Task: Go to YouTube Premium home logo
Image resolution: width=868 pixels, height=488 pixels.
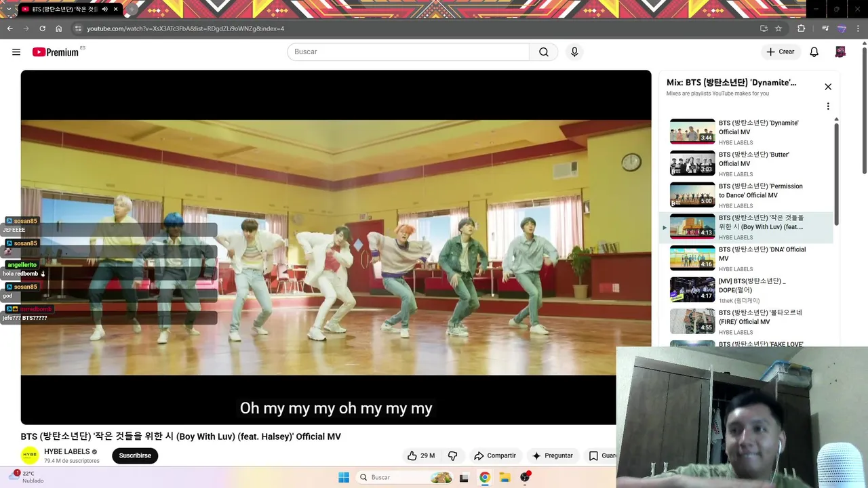Action: click(56, 52)
